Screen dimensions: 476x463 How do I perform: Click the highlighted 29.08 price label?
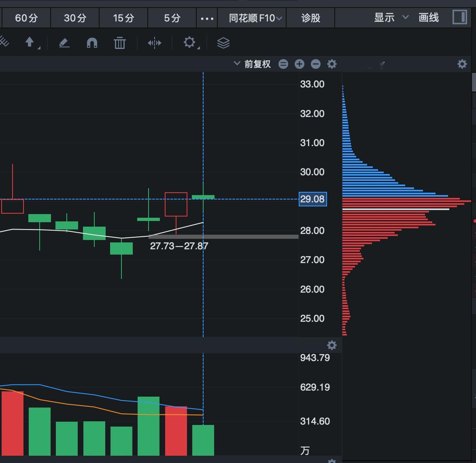(312, 199)
